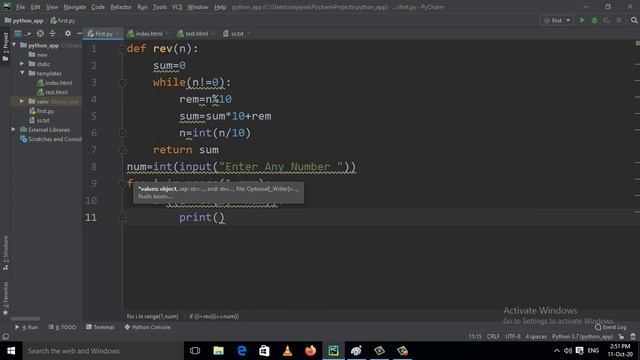Screen dimensions: 640x360
Task: Open the Event Log
Action: 611,327
